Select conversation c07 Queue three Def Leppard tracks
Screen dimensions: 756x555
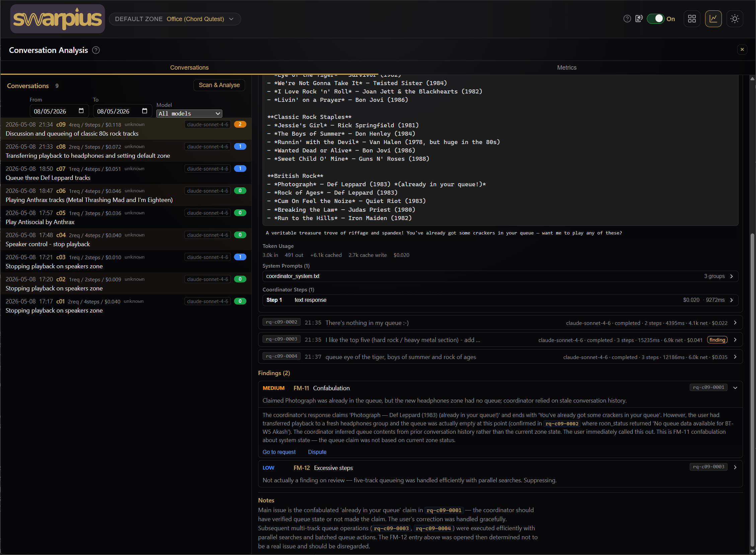coord(126,174)
